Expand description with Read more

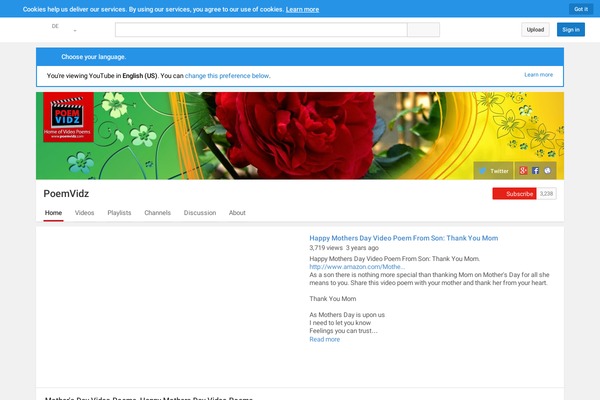tap(324, 340)
